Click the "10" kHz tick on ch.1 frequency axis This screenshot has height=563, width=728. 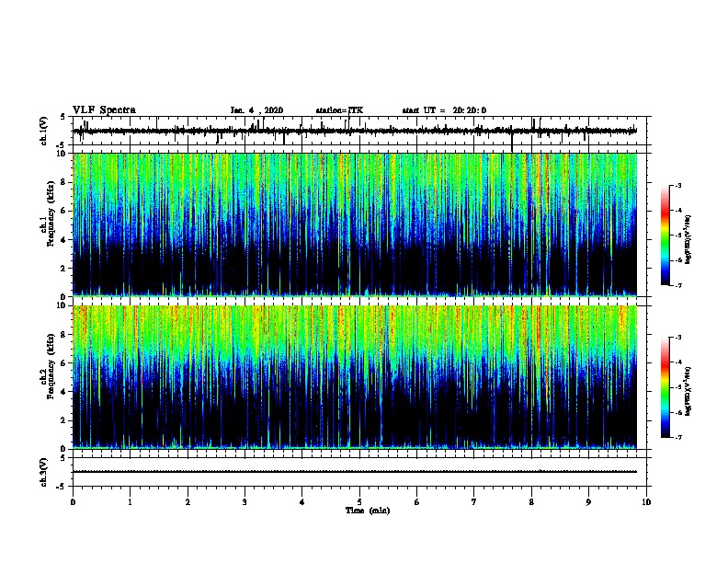click(61, 154)
